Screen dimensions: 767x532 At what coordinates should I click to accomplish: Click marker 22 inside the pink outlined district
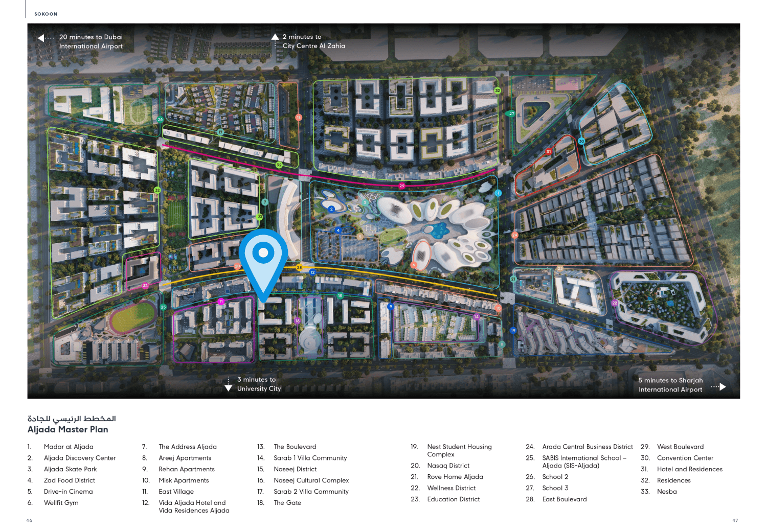[x=614, y=303]
